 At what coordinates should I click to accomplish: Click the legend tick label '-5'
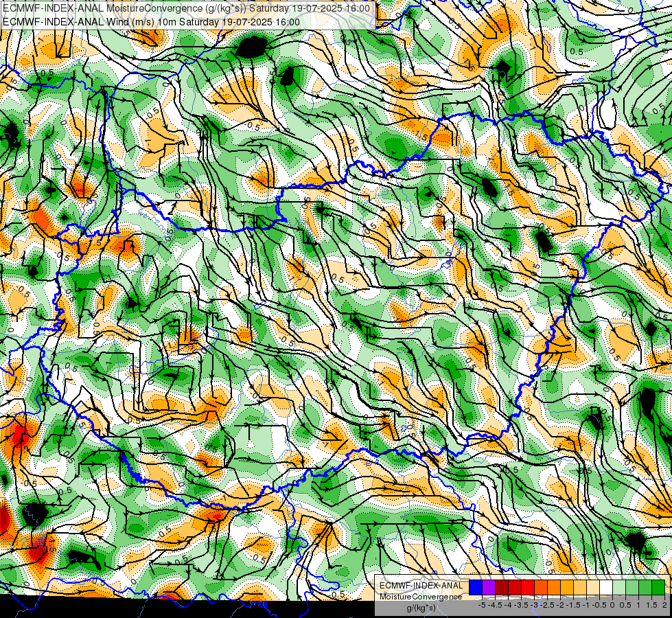coord(482,605)
